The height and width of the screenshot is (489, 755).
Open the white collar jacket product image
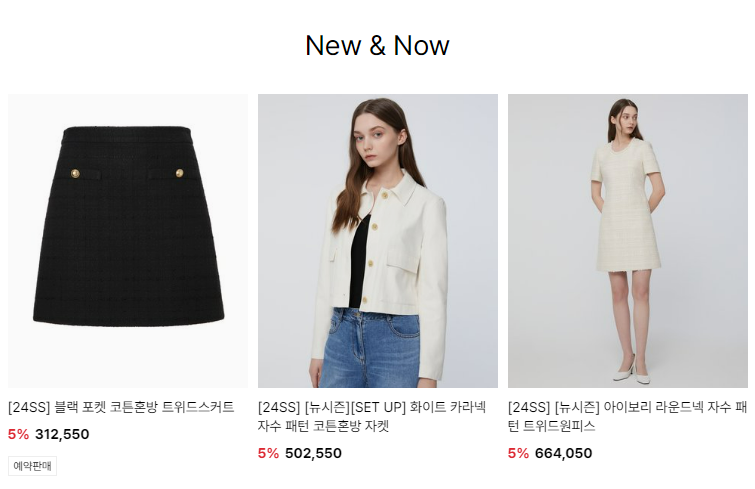coord(378,241)
